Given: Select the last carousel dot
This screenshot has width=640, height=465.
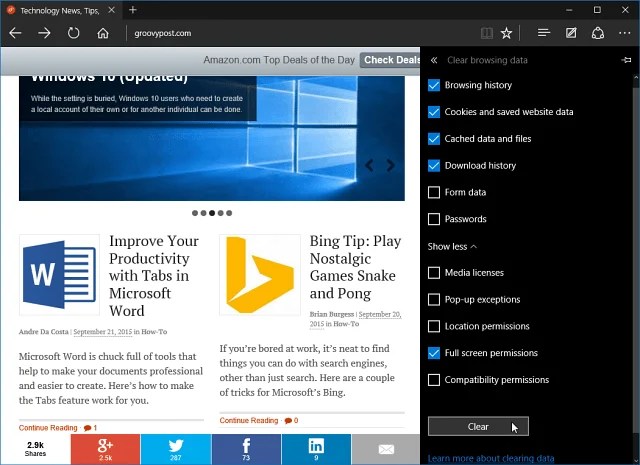Looking at the screenshot, I should click(x=229, y=213).
